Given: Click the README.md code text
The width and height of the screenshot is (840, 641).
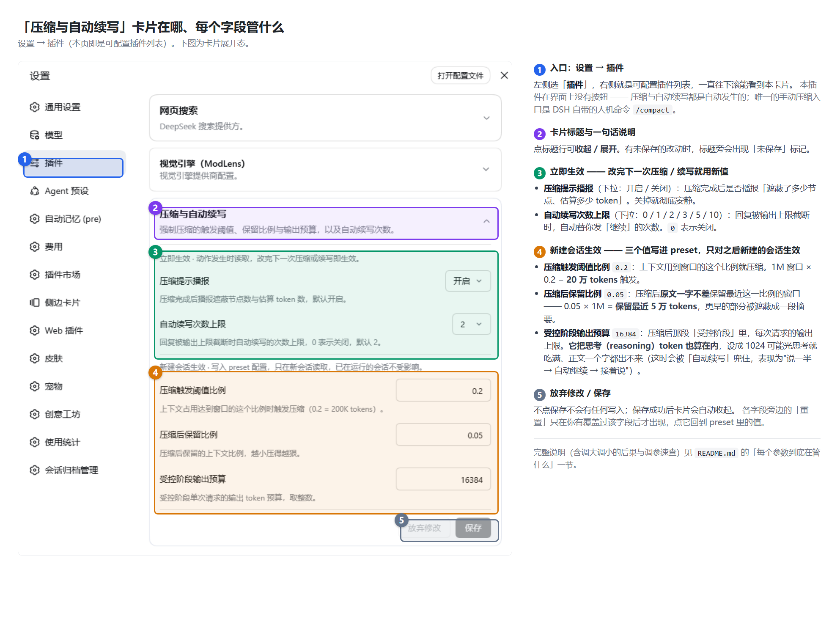Looking at the screenshot, I should [x=716, y=453].
